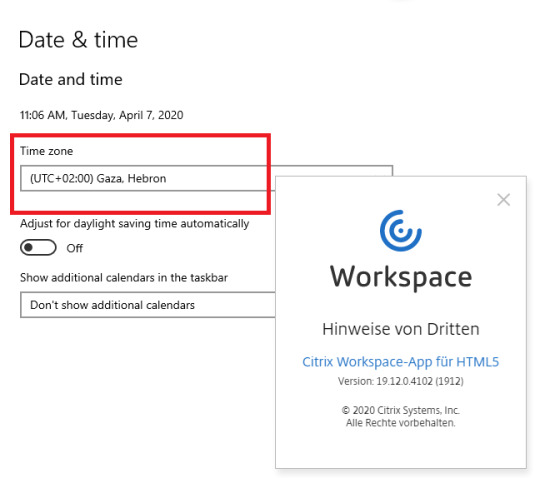Screen dimensions: 540x478
Task: Click the 'Date and time' section heading
Action: click(71, 80)
